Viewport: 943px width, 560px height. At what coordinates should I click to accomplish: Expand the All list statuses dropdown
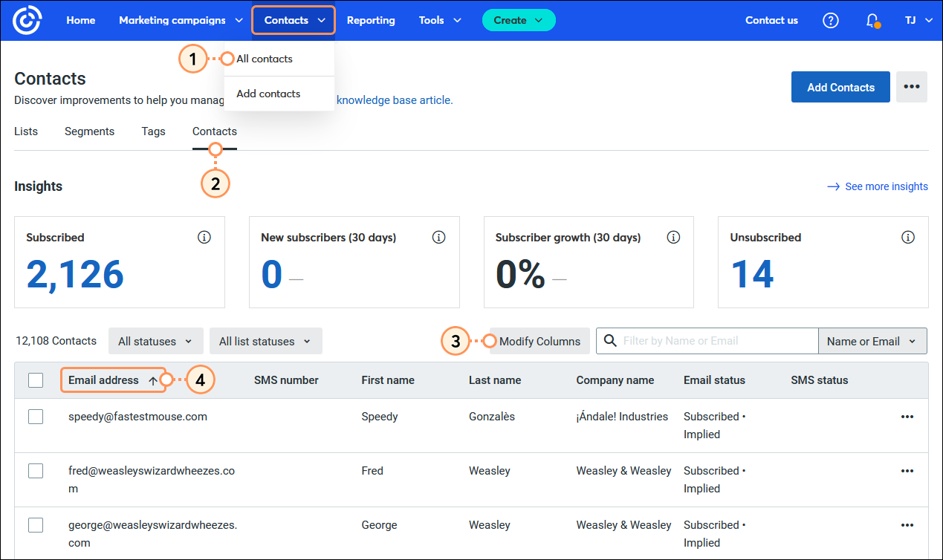click(x=265, y=342)
